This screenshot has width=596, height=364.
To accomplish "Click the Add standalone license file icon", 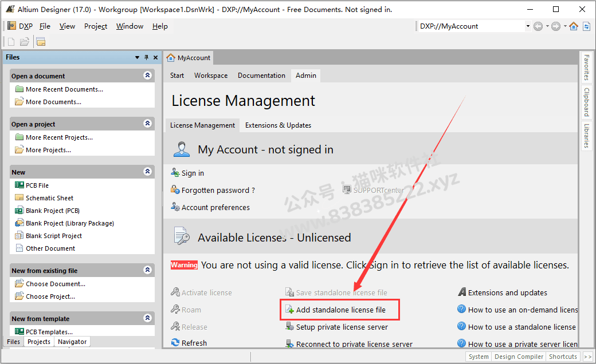I will click(289, 310).
